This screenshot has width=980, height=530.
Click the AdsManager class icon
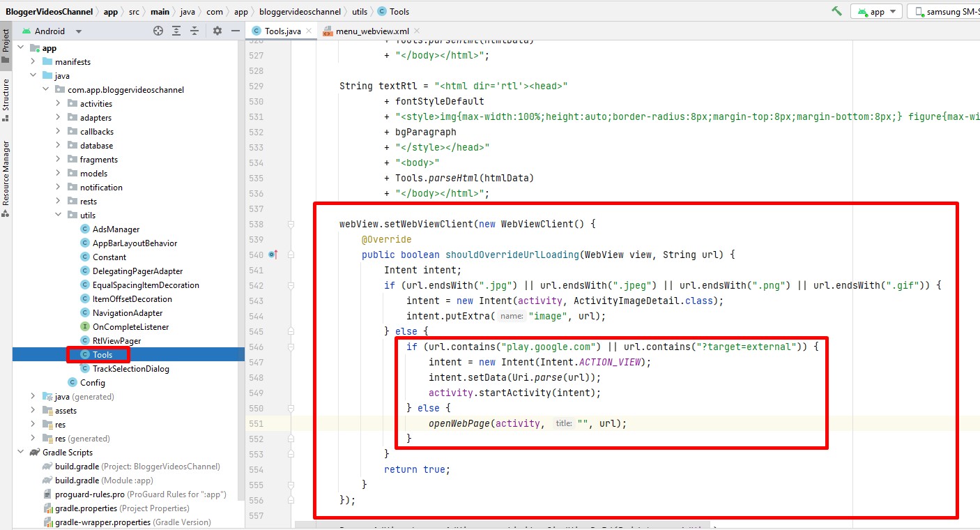[85, 229]
